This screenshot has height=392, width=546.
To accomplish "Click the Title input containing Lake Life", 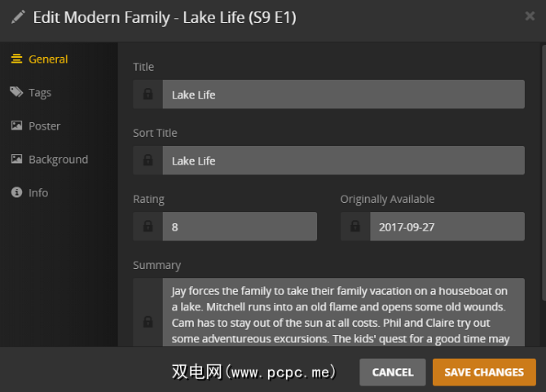I will click(343, 95).
